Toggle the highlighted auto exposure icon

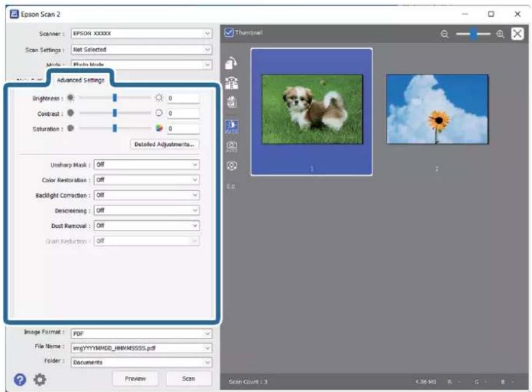click(x=232, y=126)
